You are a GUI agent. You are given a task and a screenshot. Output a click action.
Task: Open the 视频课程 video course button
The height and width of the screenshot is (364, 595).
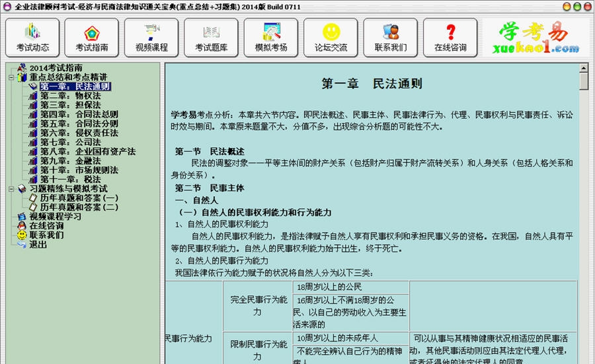coord(151,38)
